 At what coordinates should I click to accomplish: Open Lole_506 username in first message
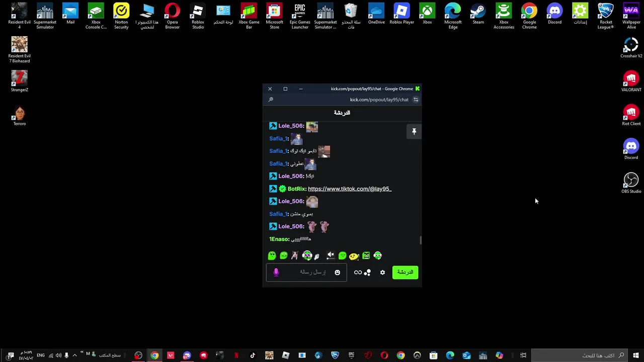(291, 126)
